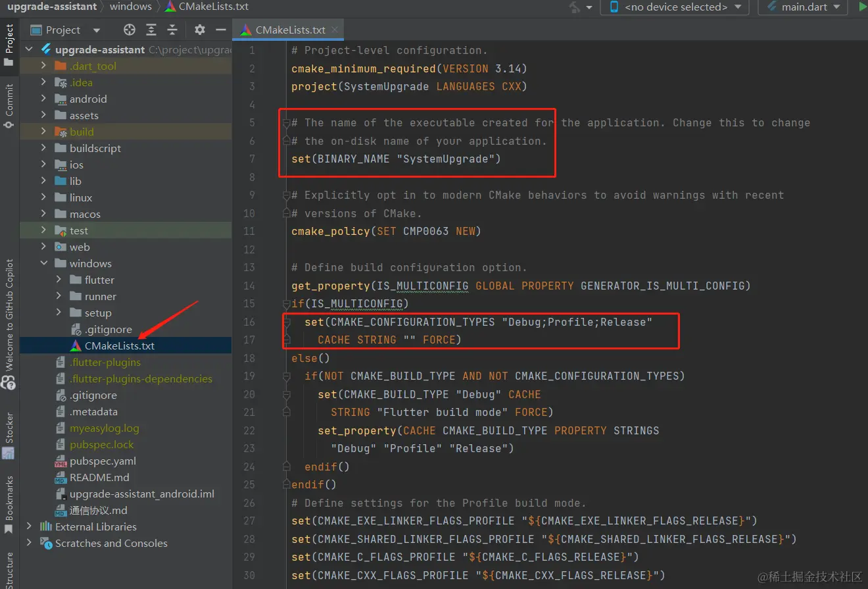
Task: Place cursor on cmake_minimum_required line
Action: pos(409,68)
